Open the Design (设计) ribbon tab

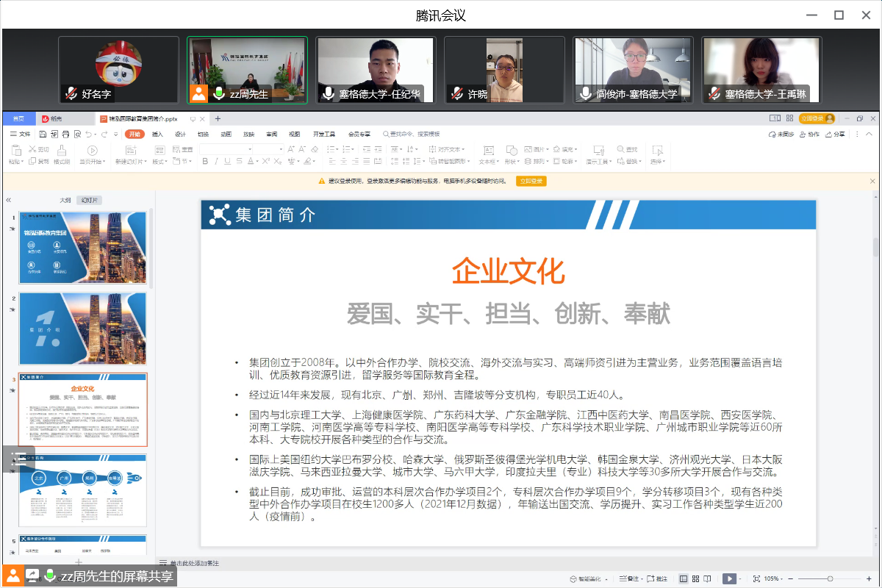pyautogui.click(x=180, y=134)
